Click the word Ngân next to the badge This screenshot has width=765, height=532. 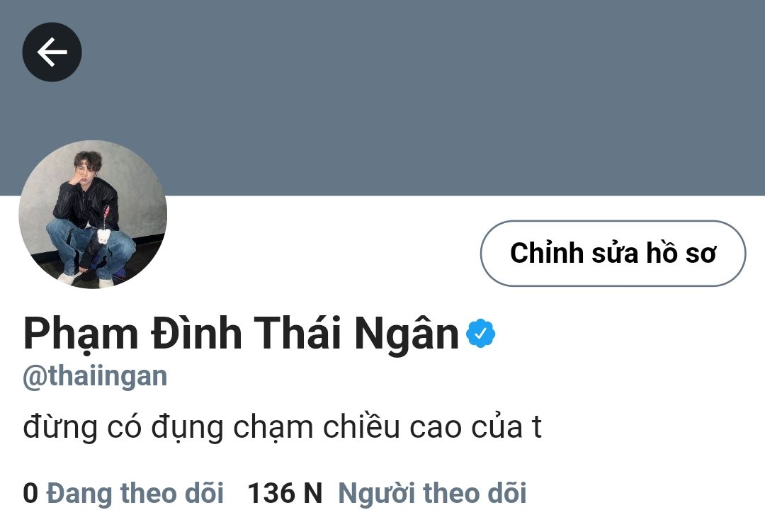pos(407,335)
